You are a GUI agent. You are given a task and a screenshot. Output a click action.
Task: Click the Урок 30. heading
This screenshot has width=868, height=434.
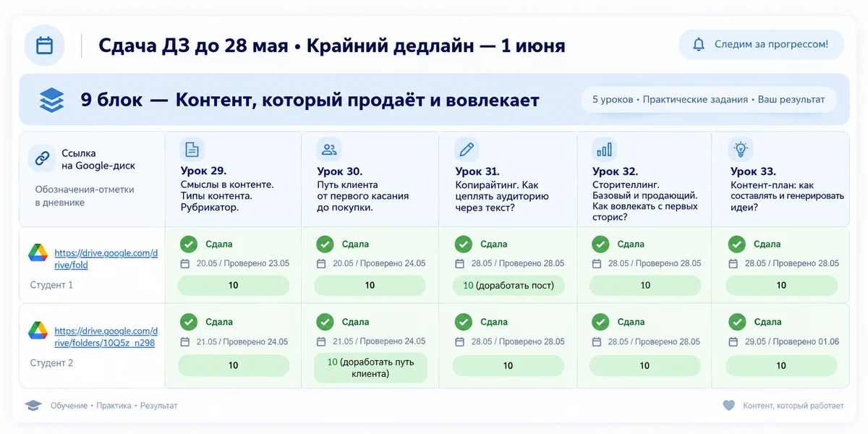pos(340,171)
